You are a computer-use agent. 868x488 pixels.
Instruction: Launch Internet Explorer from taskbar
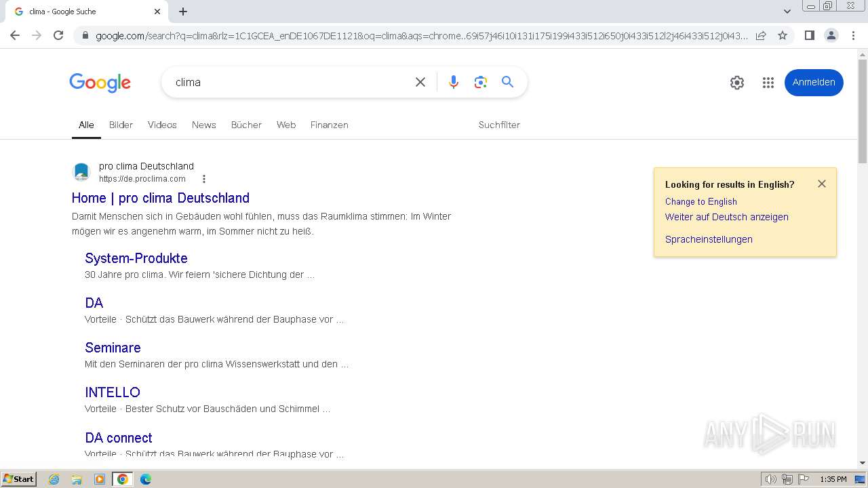54,479
